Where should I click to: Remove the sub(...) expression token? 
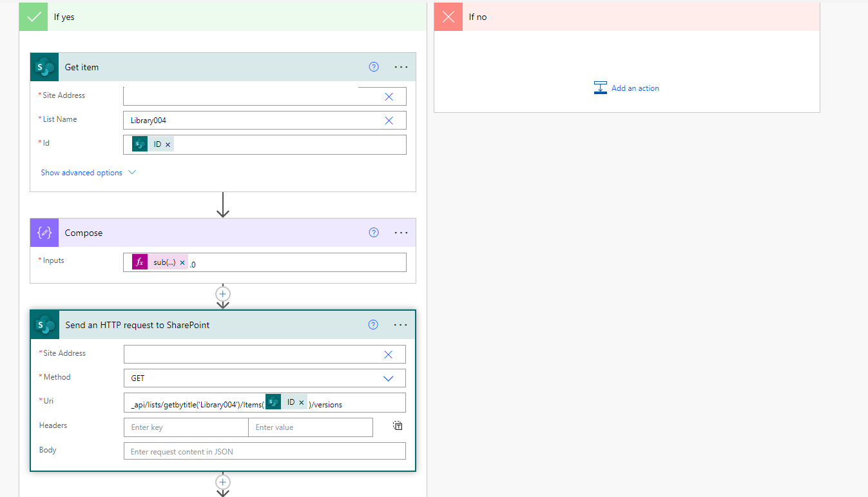182,263
